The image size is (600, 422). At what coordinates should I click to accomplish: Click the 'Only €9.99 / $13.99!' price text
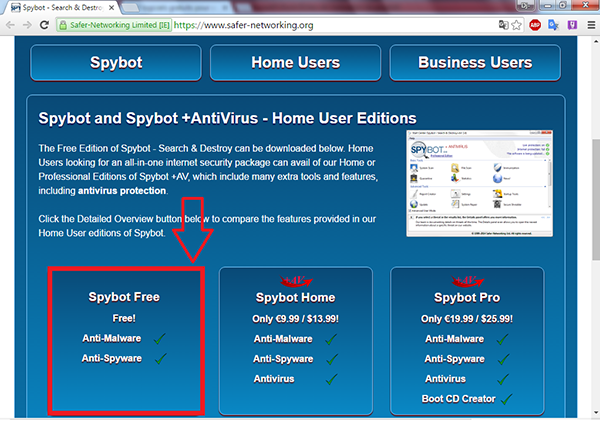point(295,319)
